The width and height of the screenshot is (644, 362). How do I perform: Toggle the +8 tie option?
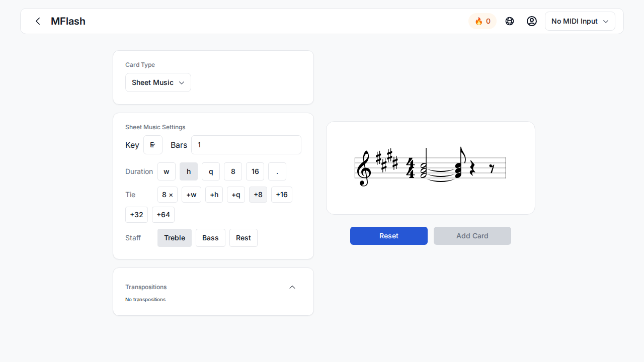258,195
